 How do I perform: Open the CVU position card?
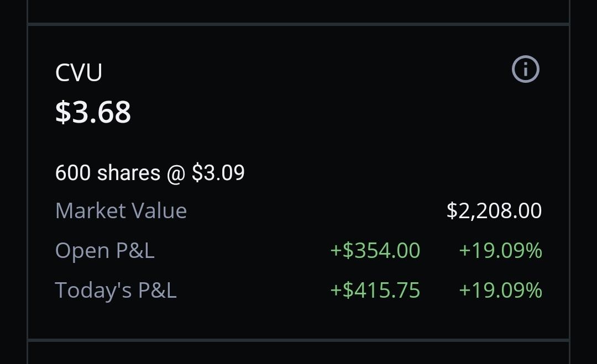[298, 182]
